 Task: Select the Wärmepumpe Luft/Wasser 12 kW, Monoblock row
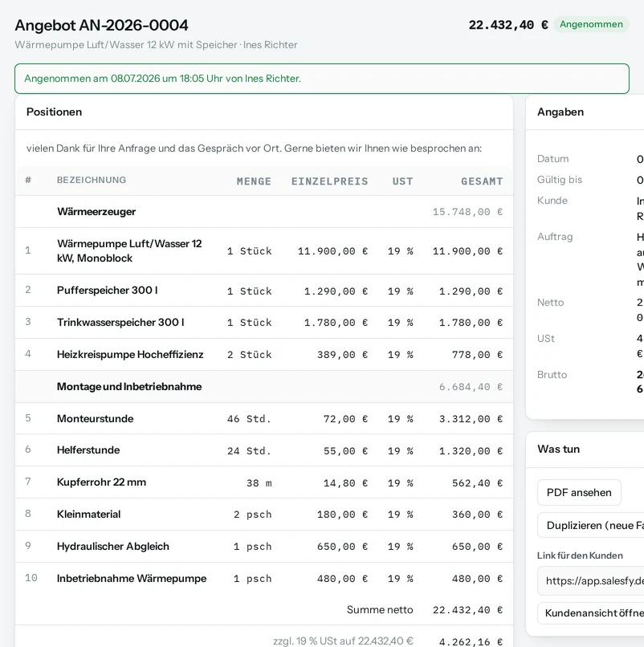264,251
